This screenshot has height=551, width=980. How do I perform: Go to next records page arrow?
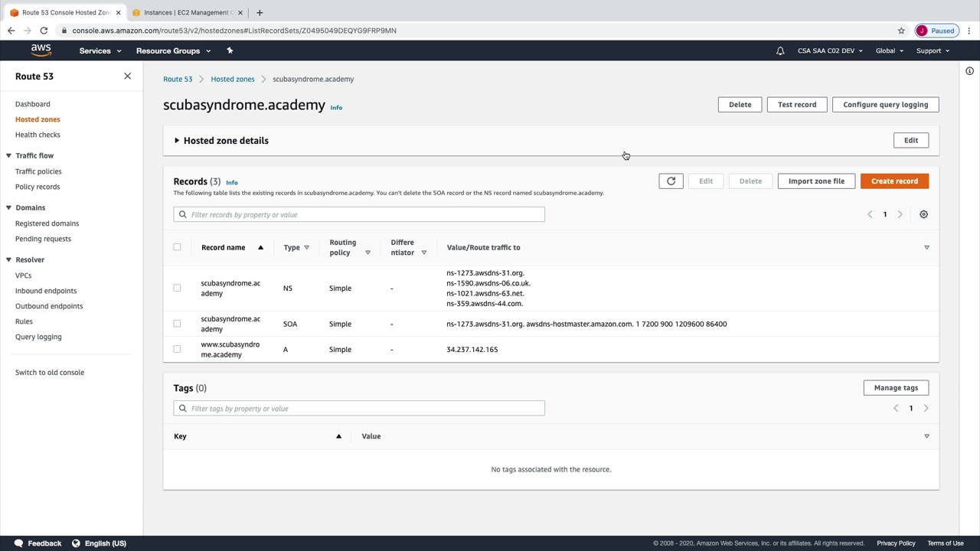pos(900,214)
